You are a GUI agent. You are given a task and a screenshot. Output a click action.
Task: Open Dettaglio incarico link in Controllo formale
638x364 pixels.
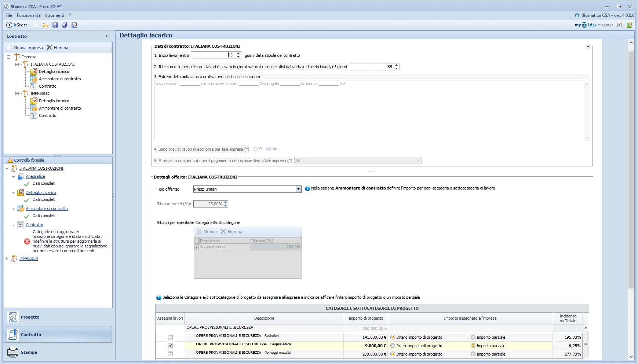(x=41, y=192)
